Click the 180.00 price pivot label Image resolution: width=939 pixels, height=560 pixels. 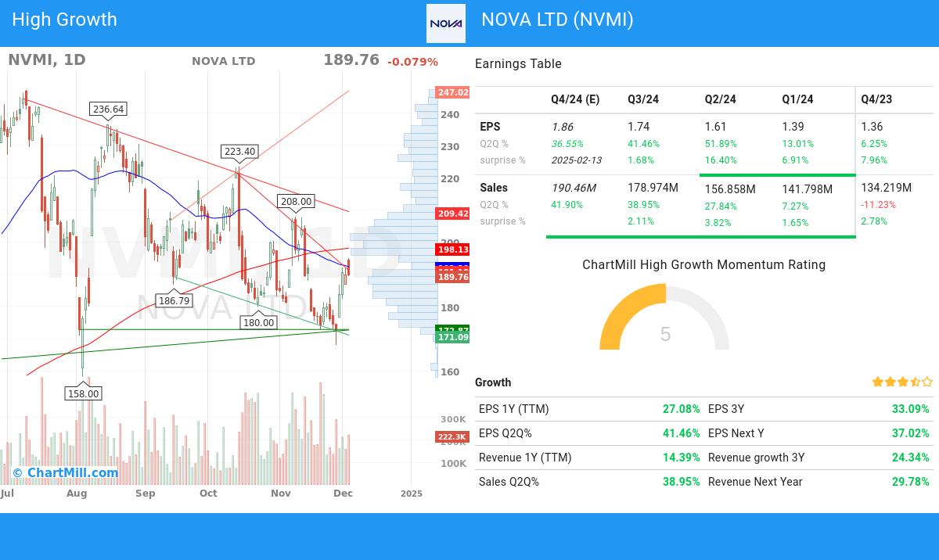click(x=258, y=322)
